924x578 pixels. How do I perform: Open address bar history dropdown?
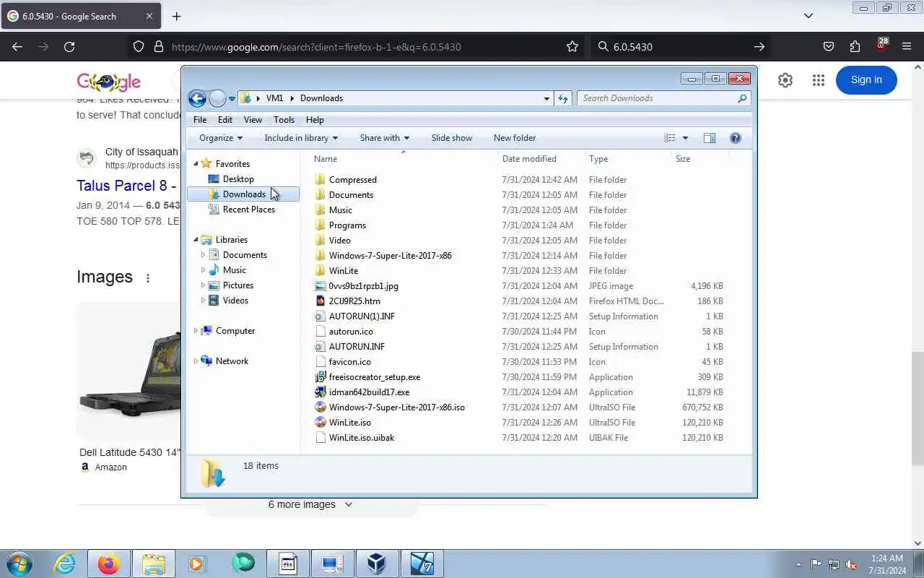(546, 98)
